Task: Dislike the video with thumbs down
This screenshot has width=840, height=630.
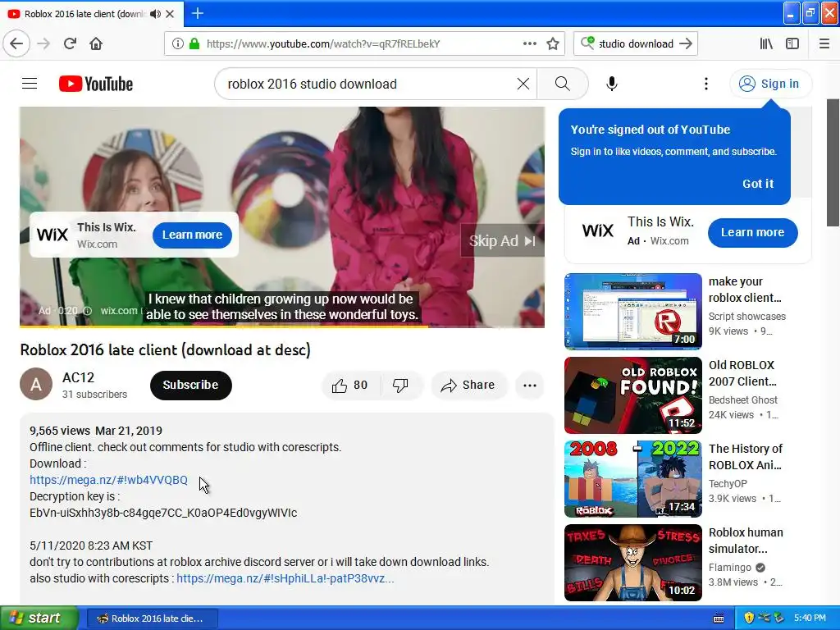Action: (x=401, y=386)
